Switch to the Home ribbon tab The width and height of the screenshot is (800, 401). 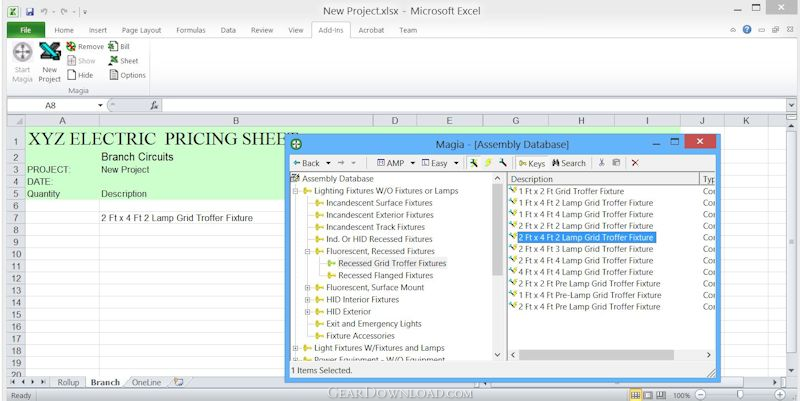[x=64, y=30]
